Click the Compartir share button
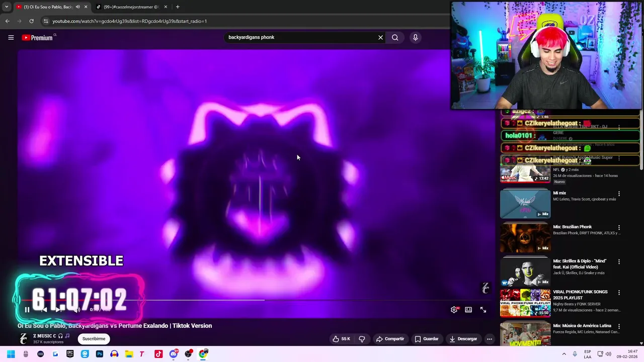 tap(390, 339)
